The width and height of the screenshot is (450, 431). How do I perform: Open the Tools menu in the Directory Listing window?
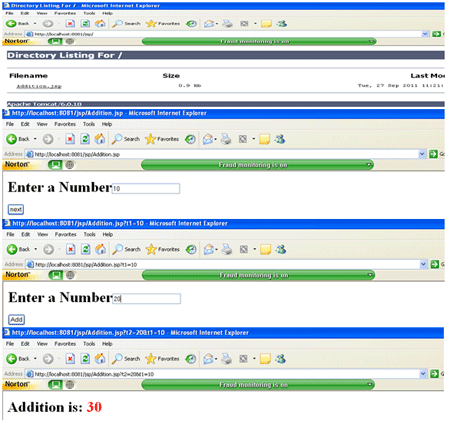[x=89, y=13]
